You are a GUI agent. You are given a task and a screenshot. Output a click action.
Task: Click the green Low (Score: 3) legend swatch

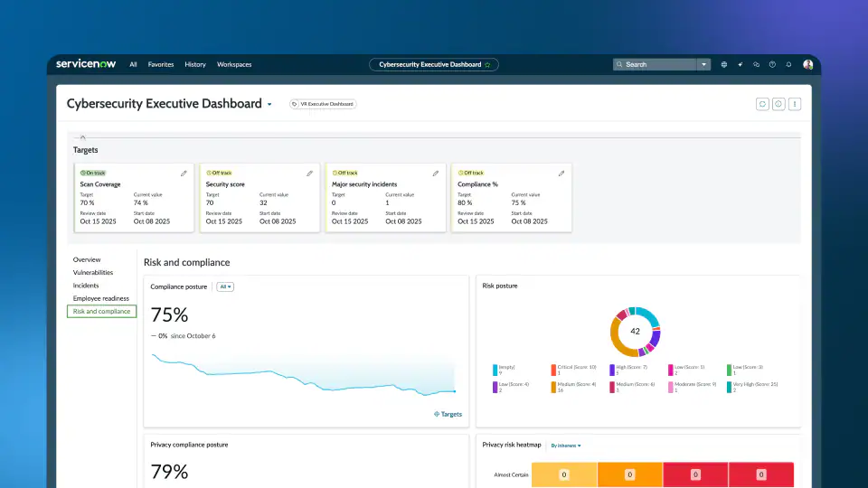pyautogui.click(x=729, y=371)
